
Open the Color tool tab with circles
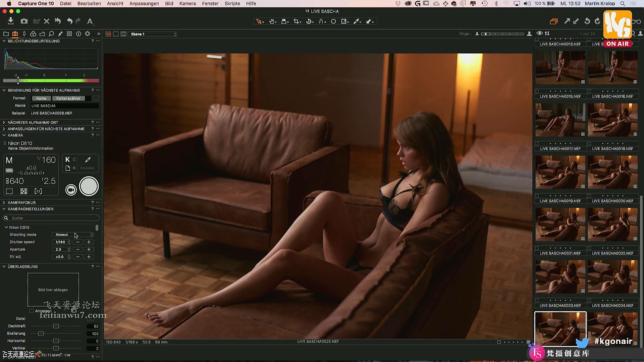coord(33,34)
